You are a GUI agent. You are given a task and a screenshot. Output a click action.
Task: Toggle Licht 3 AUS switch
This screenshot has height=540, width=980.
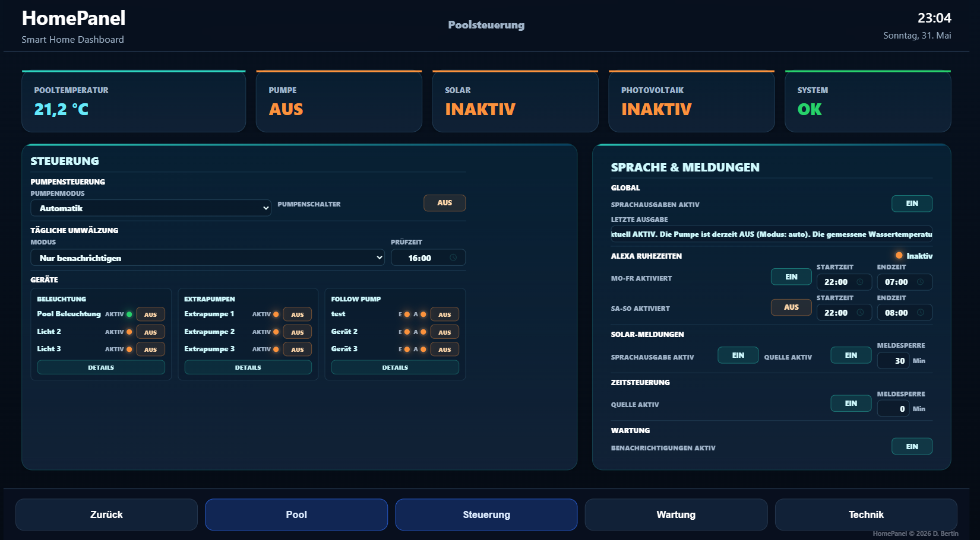tap(150, 350)
